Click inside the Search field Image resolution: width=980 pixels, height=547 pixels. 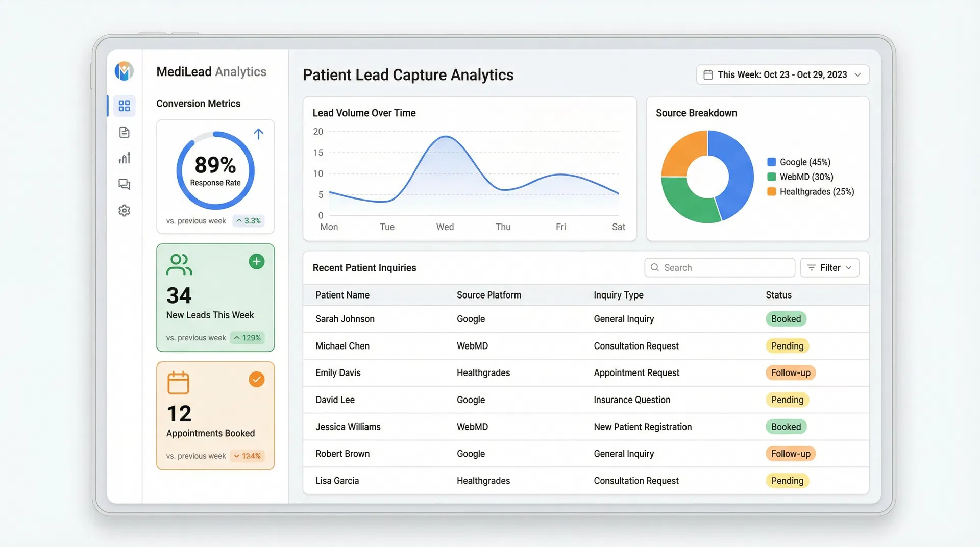[719, 267]
